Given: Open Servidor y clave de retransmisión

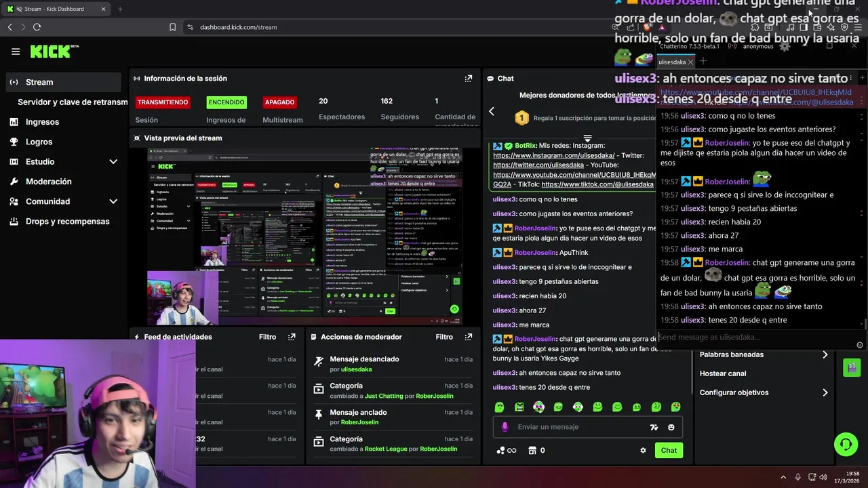Looking at the screenshot, I should pyautogui.click(x=73, y=102).
